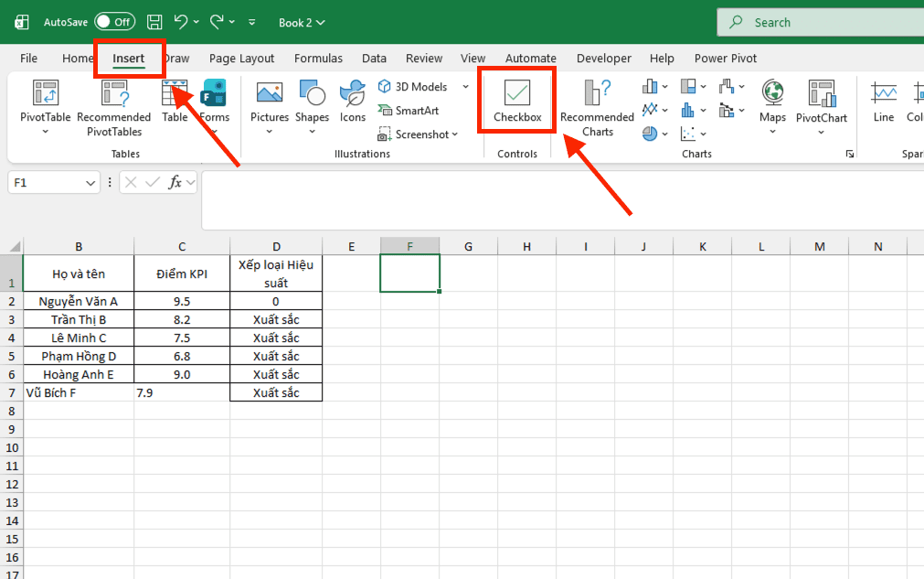
Task: Expand the Redo history dropdown arrow
Action: [232, 22]
